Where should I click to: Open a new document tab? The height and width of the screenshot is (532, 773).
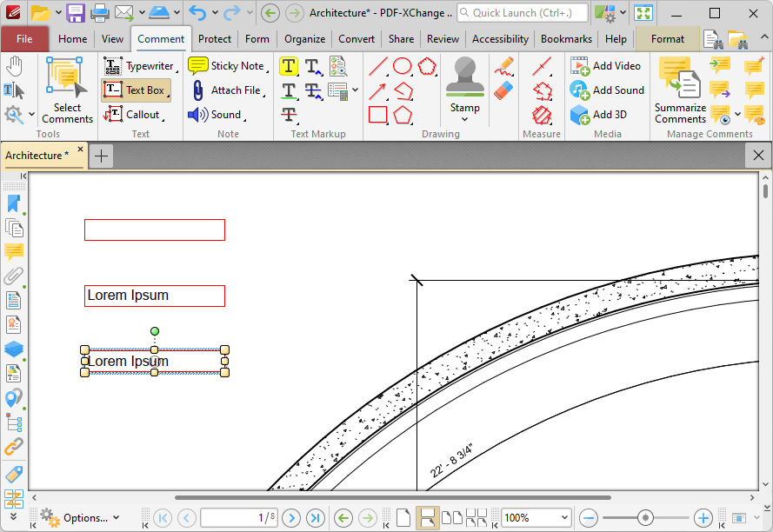click(101, 156)
